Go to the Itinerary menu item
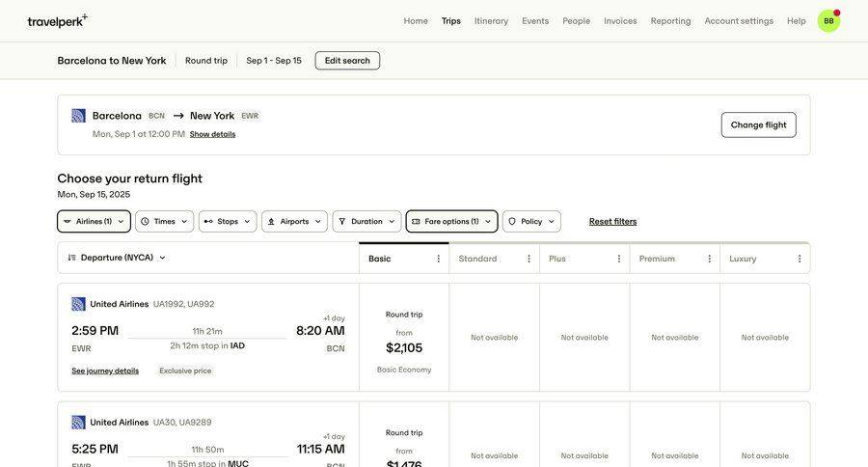This screenshot has height=467, width=868. coord(491,21)
